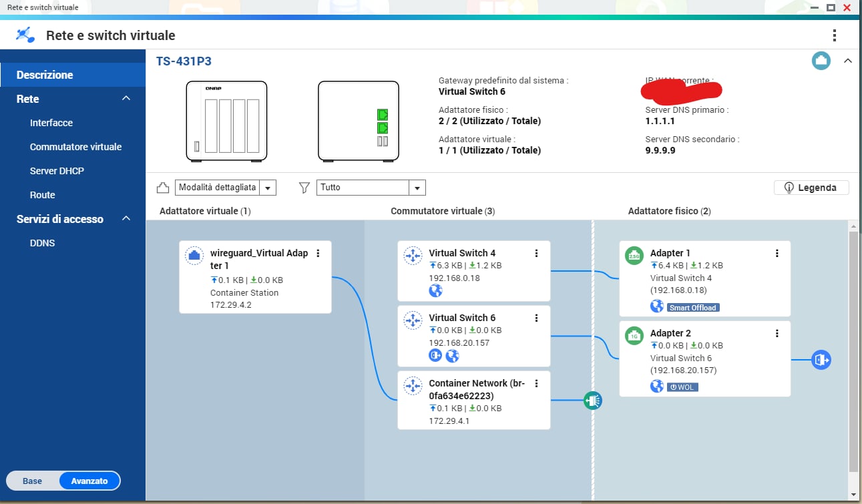Click the primary DNS value 1.1.1.1
Screen dimensions: 862x504
[x=660, y=121]
